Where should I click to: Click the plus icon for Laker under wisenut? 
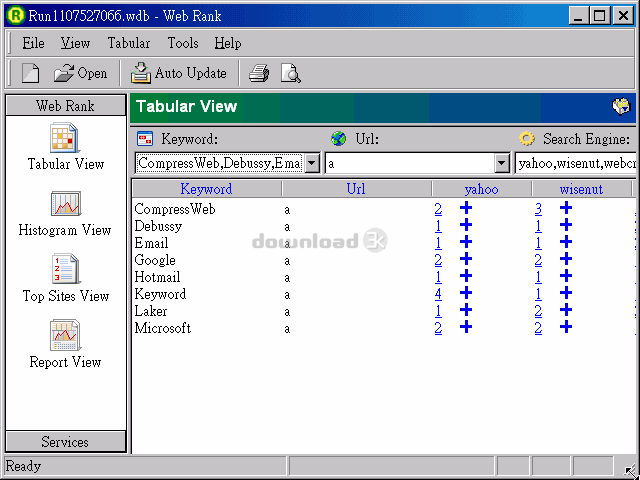click(566, 310)
